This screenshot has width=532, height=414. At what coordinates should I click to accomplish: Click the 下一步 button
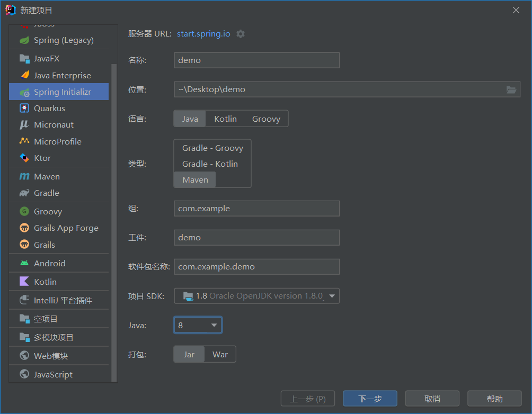pyautogui.click(x=370, y=399)
